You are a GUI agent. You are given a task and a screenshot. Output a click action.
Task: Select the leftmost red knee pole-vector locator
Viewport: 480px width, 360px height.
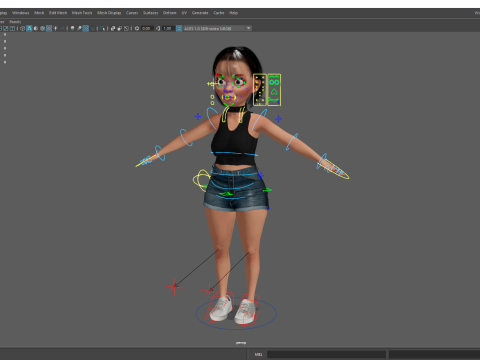coord(174,287)
